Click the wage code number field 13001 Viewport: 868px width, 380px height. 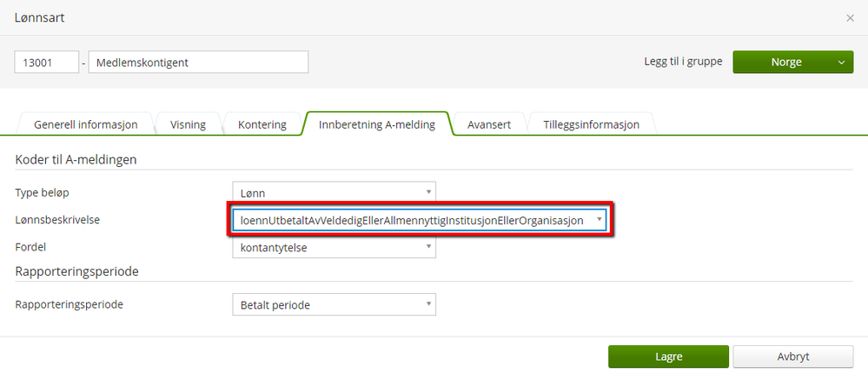(x=47, y=63)
